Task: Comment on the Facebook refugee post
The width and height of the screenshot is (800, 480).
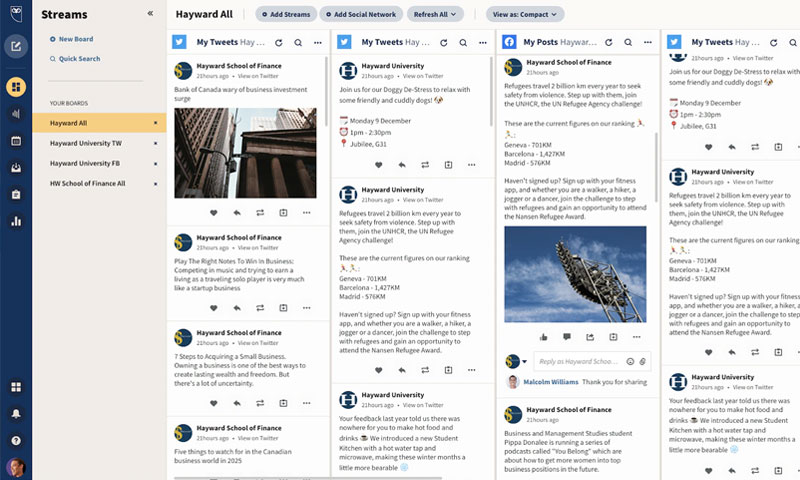Action: (567, 337)
